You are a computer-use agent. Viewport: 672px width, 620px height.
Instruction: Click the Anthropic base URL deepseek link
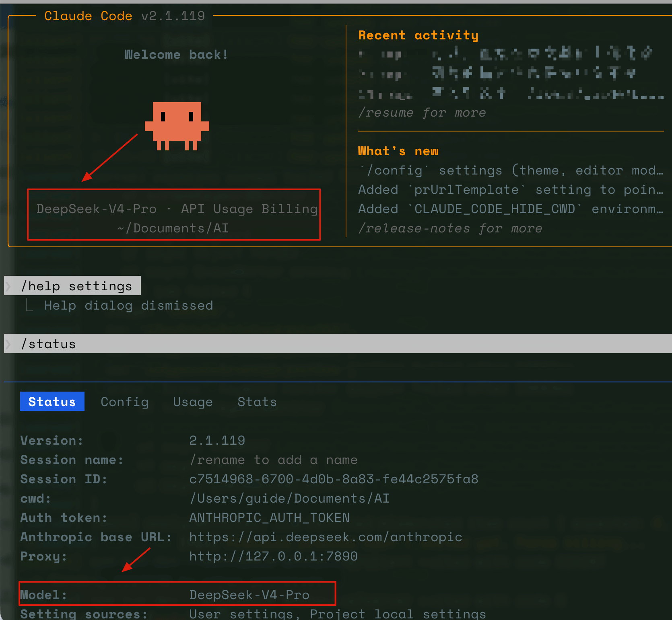[x=326, y=537]
